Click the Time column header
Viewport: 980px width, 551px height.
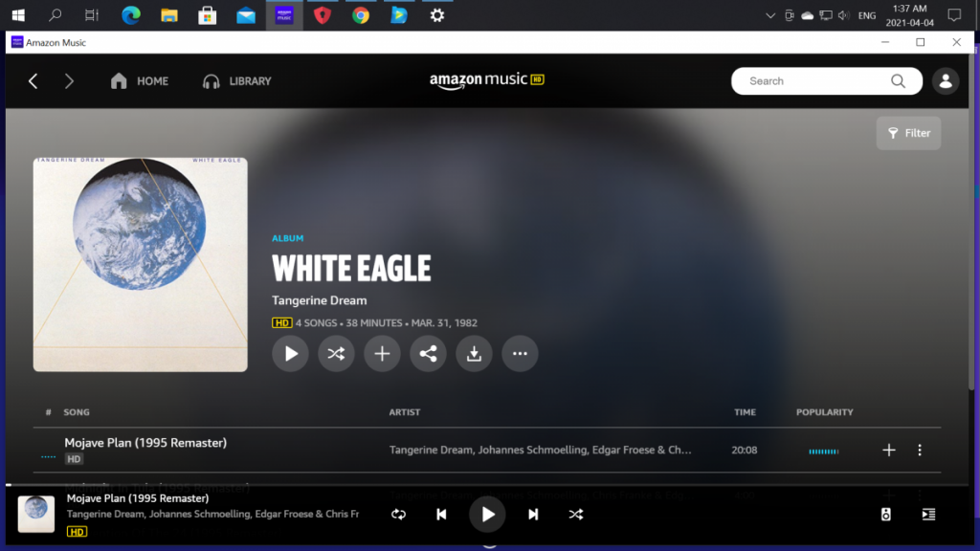coord(745,412)
